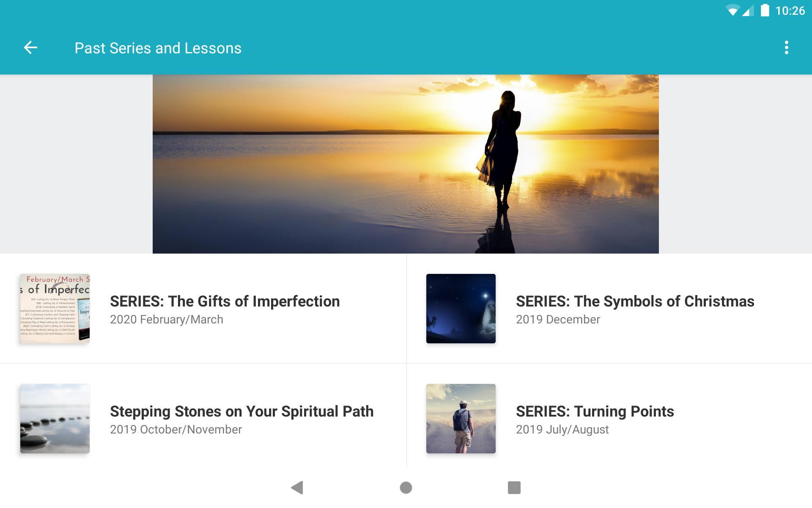Tap the Wi-Fi status icon
This screenshot has height=508, width=812.
click(732, 11)
